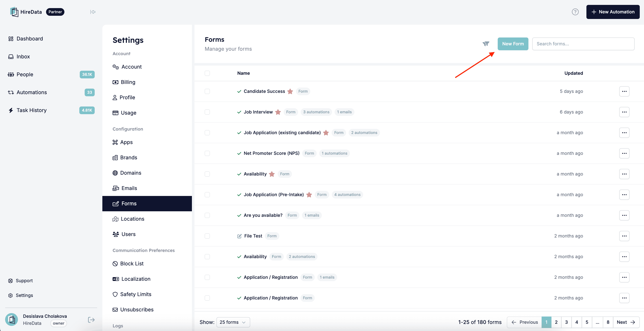Open more options for Job Application (existing candidate)

(x=624, y=133)
